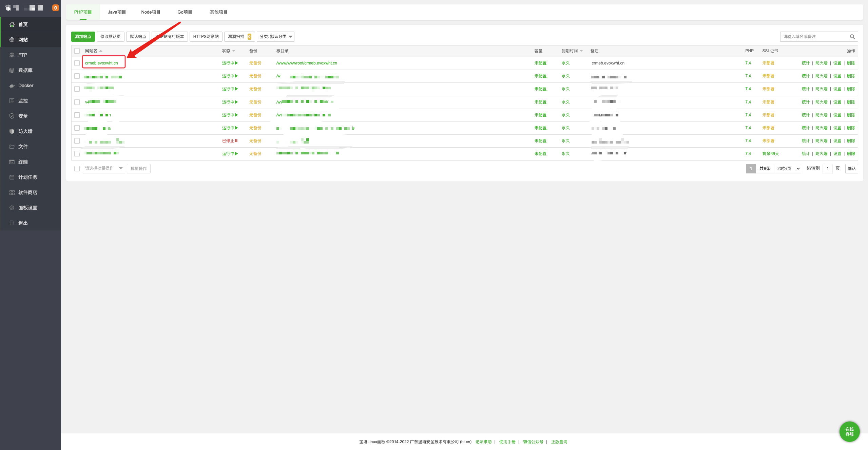
Task: Open the crmeb.evoxwht.cn site link
Action: pyautogui.click(x=101, y=63)
